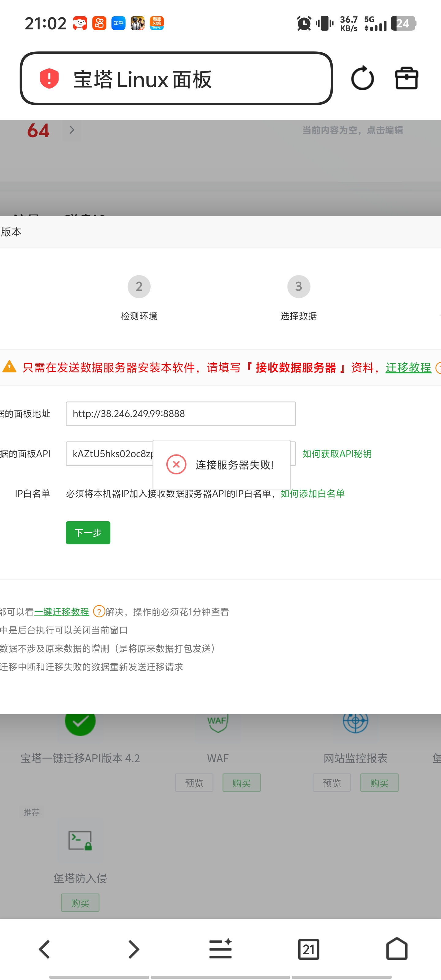441x980 pixels.
Task: Click the 下一步 button
Action: coord(88,533)
